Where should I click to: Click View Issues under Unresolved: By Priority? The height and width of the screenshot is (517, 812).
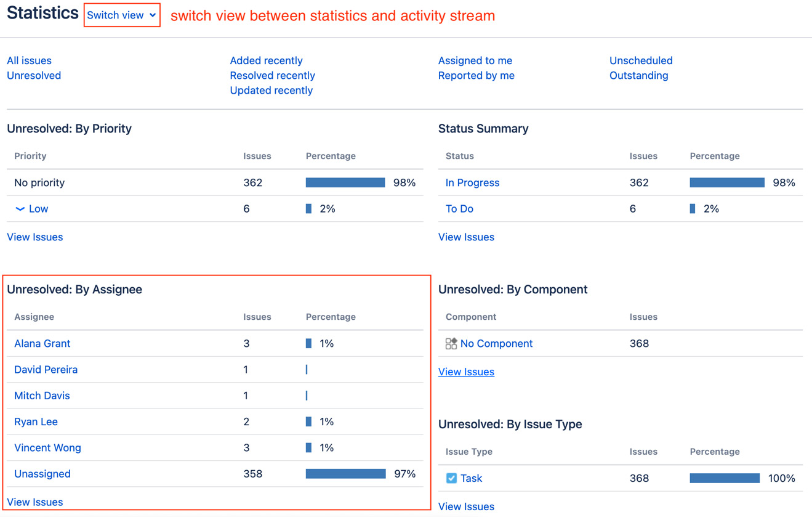tap(34, 237)
